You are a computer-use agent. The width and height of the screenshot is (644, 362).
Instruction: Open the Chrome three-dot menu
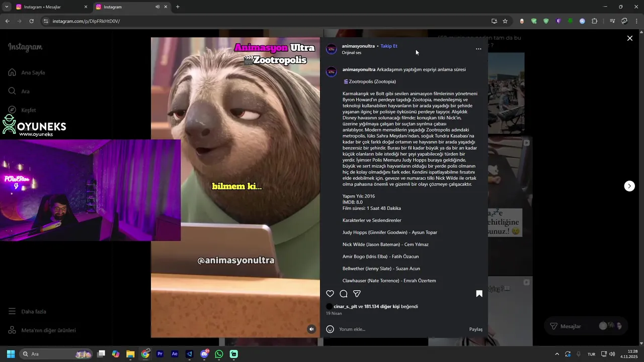[x=636, y=21]
